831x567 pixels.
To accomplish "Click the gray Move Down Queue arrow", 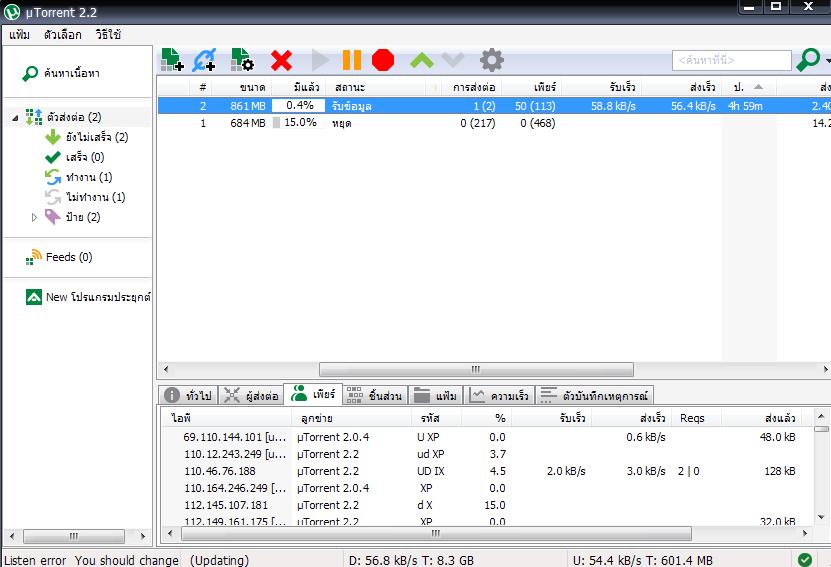I will (453, 60).
